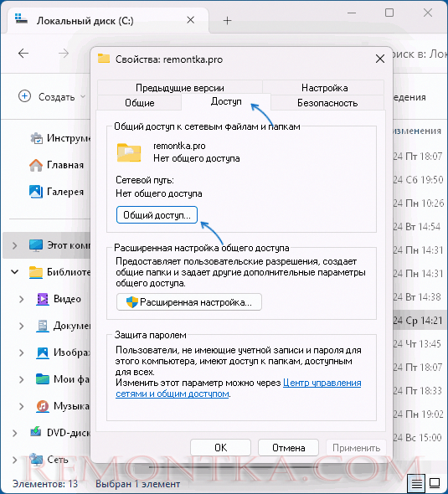Viewport: 448px width, 494px height.
Task: Open the Главная home icon in sidebar
Action: click(36, 165)
